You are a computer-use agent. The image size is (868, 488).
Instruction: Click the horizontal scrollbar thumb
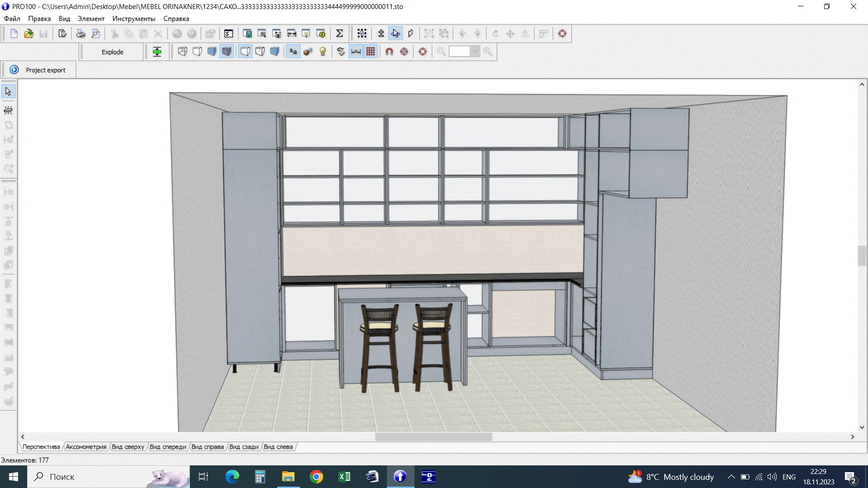[433, 437]
